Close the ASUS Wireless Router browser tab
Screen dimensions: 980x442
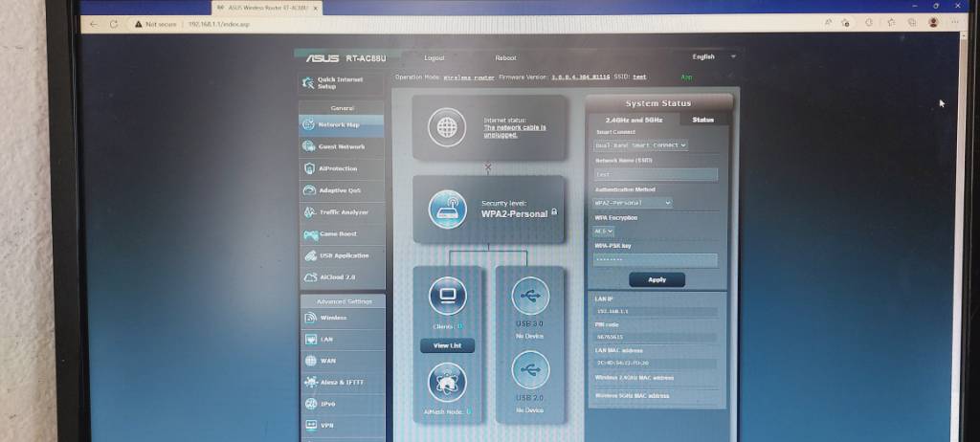(x=316, y=8)
